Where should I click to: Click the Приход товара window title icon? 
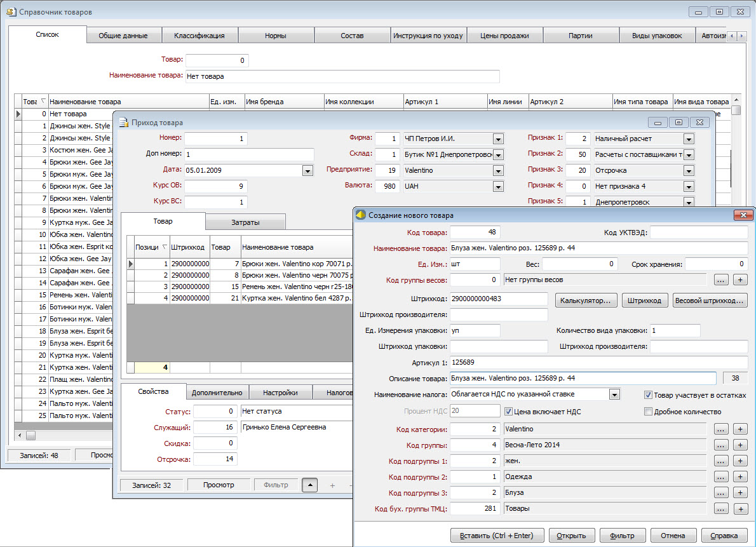pyautogui.click(x=123, y=122)
